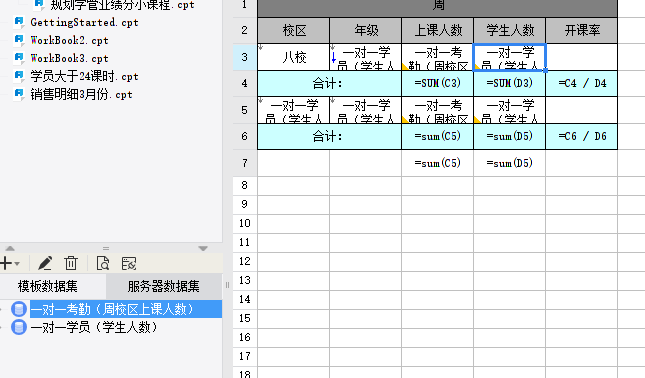Click row header 3
Screen dimensions: 645x378
(245, 57)
